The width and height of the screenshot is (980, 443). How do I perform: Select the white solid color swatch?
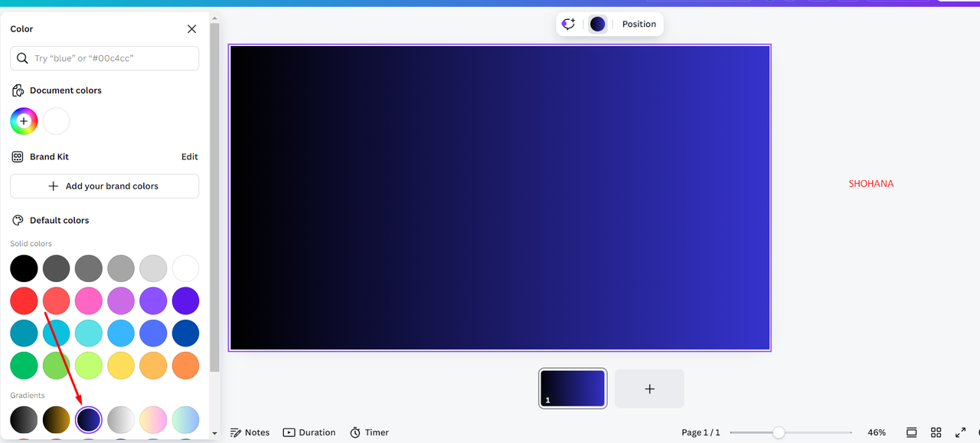185,269
